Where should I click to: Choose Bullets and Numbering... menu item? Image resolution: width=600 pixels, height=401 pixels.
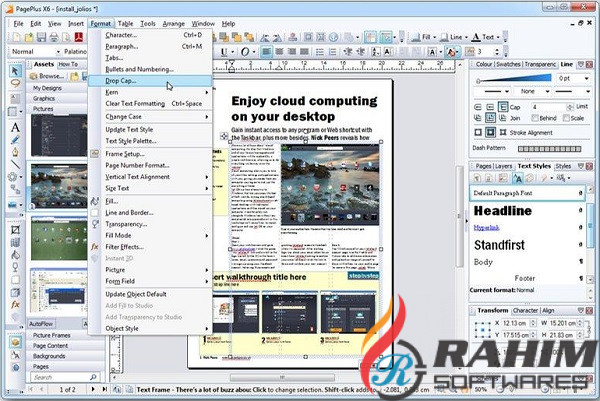pos(150,69)
